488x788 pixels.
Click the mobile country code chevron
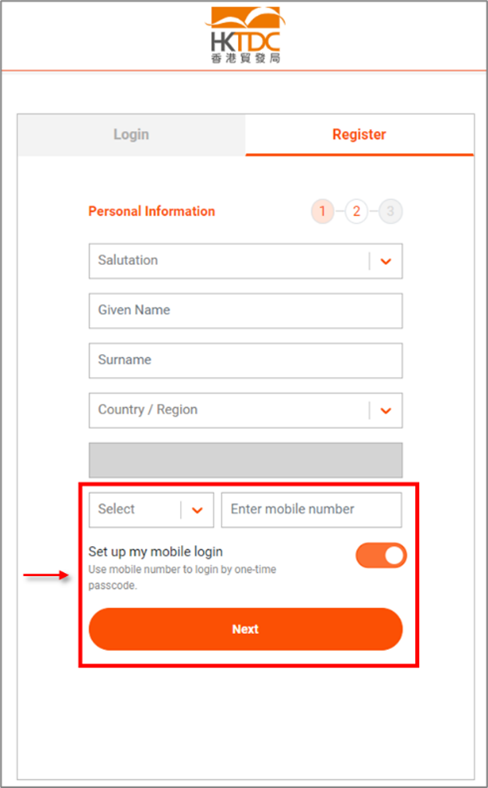click(x=197, y=510)
